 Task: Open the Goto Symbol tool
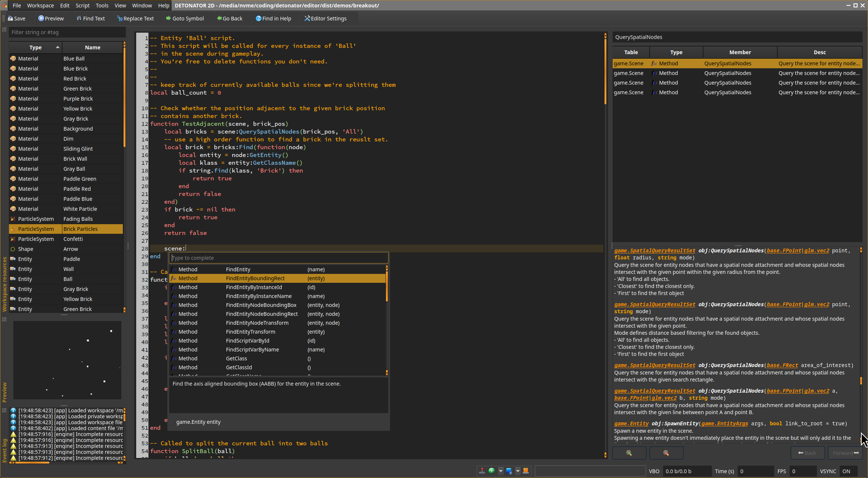(184, 19)
